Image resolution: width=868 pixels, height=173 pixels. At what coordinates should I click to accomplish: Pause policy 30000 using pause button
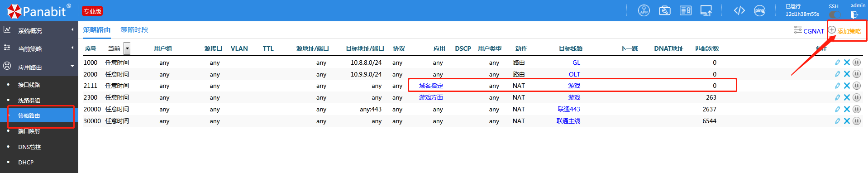857,121
